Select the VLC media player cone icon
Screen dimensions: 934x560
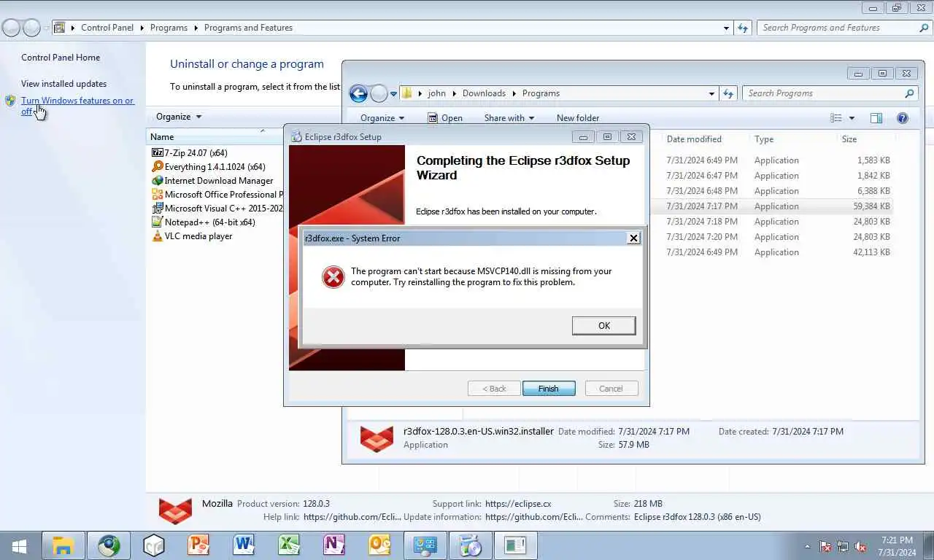tap(158, 236)
